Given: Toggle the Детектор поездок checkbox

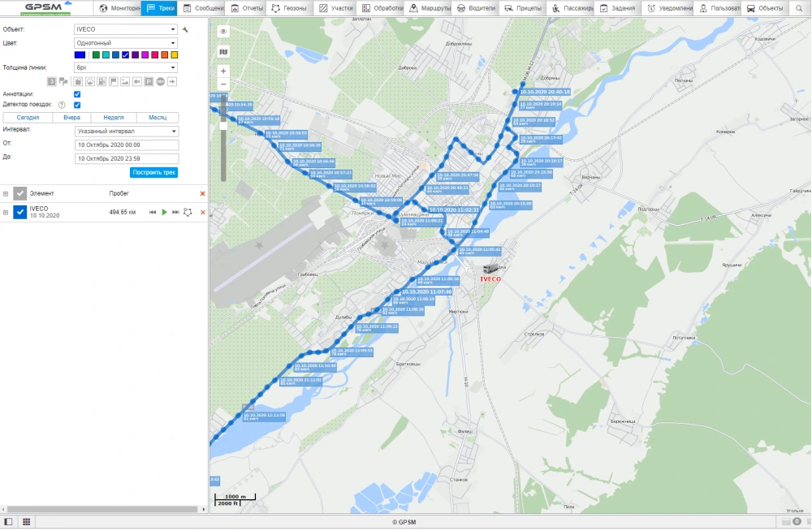Looking at the screenshot, I should [x=77, y=105].
